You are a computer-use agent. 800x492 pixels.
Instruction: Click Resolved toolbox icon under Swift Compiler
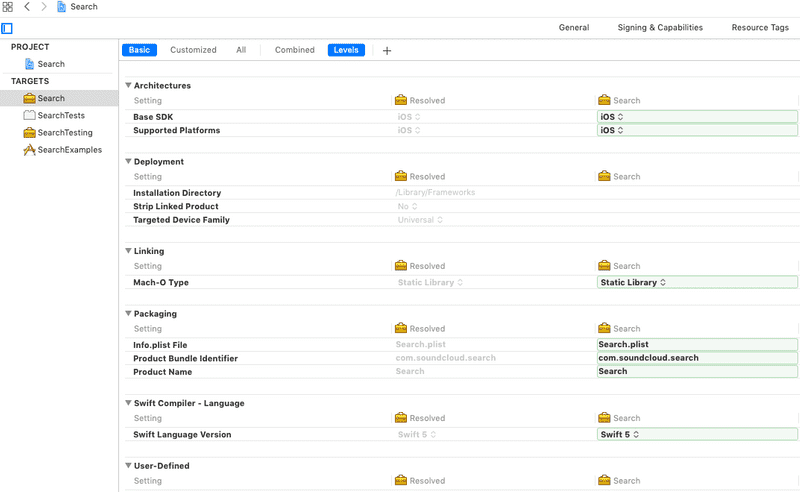point(401,417)
